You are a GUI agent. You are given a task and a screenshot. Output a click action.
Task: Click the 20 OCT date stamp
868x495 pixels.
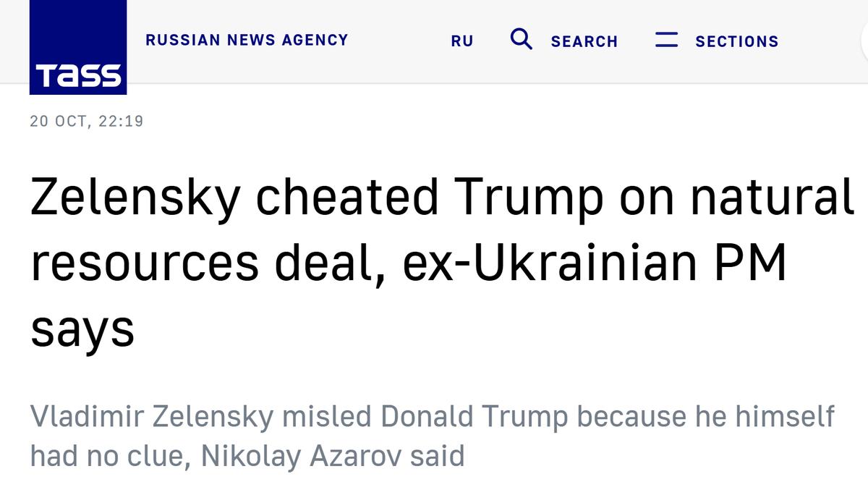[60, 121]
